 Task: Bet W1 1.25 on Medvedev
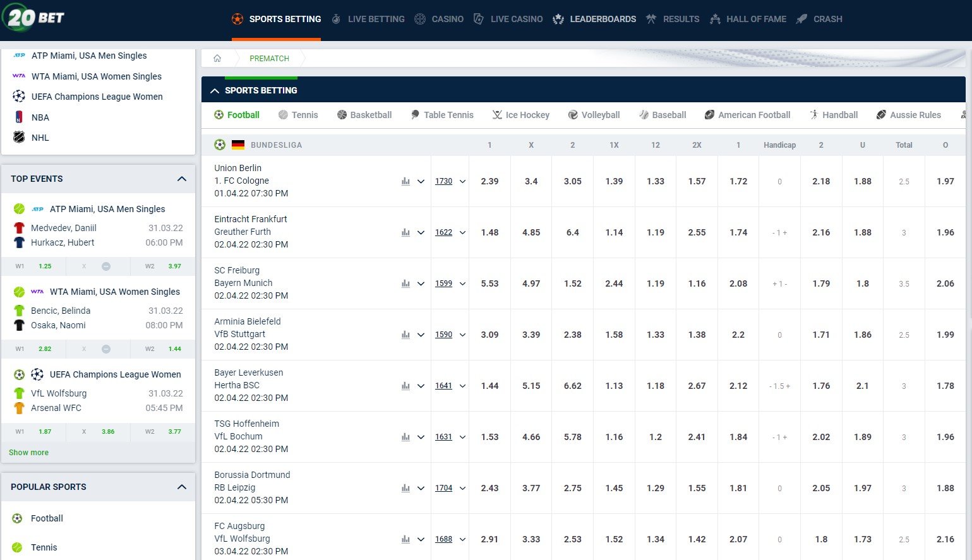(33, 266)
